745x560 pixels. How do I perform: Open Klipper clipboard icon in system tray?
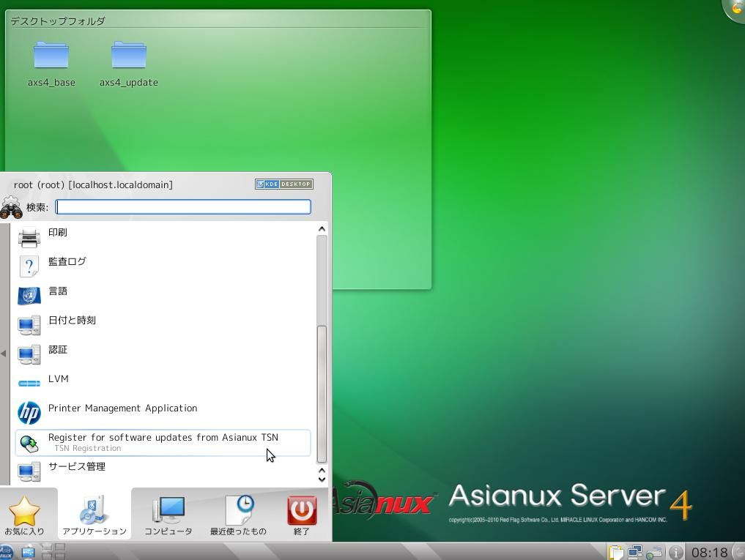(616, 551)
